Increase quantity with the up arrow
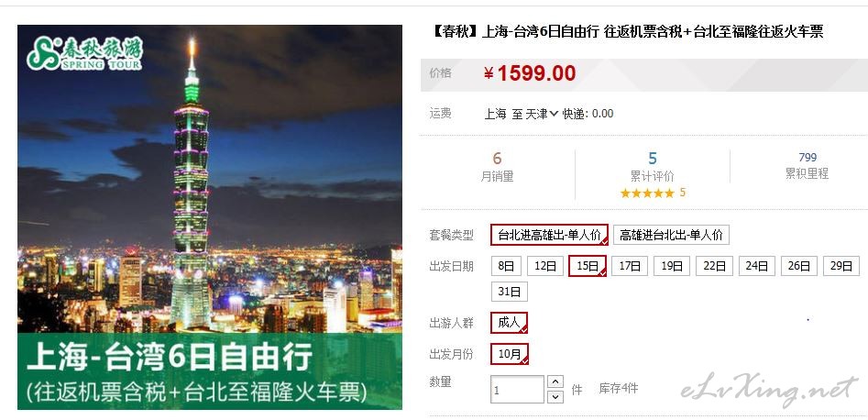Image resolution: width=868 pixels, height=420 pixels. pyautogui.click(x=555, y=381)
